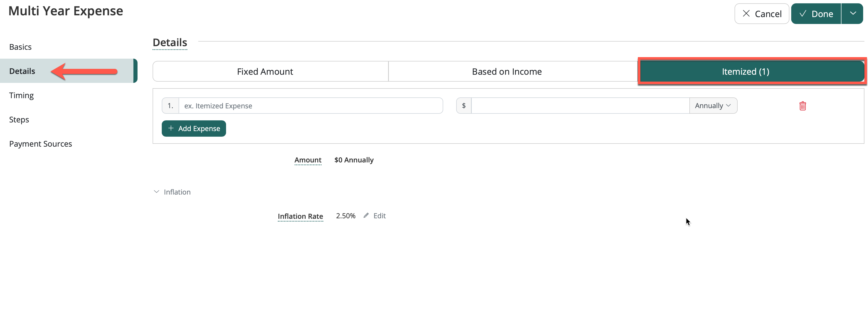
Task: Select the Details sidebar item
Action: click(22, 71)
